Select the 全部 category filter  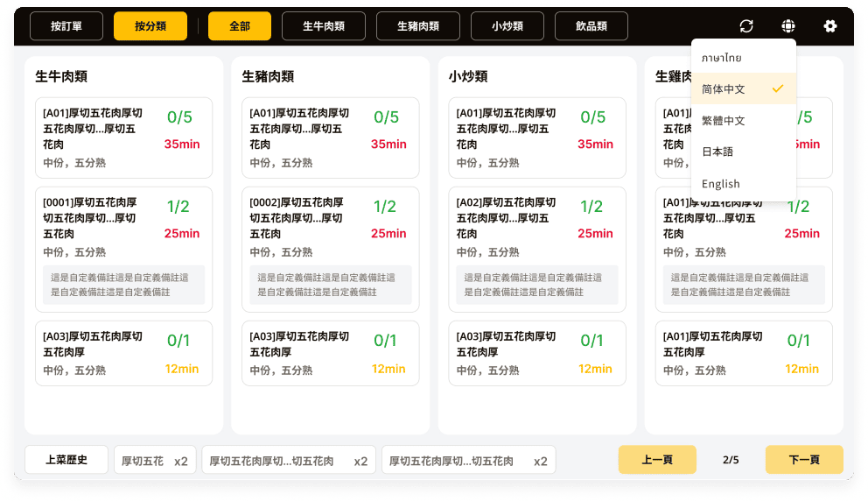[240, 26]
